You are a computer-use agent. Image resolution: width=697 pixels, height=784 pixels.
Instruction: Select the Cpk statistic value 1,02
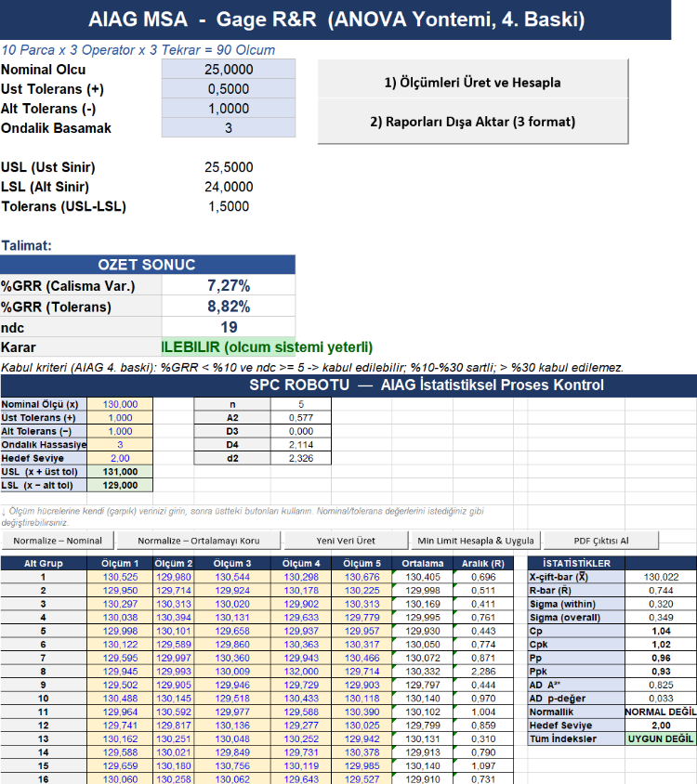(x=661, y=645)
